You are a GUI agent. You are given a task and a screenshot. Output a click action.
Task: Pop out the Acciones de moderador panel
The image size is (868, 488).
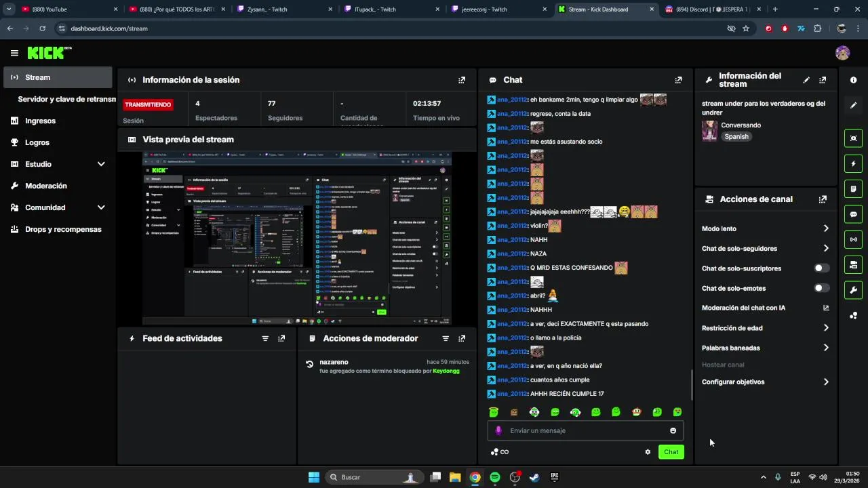coord(462,338)
